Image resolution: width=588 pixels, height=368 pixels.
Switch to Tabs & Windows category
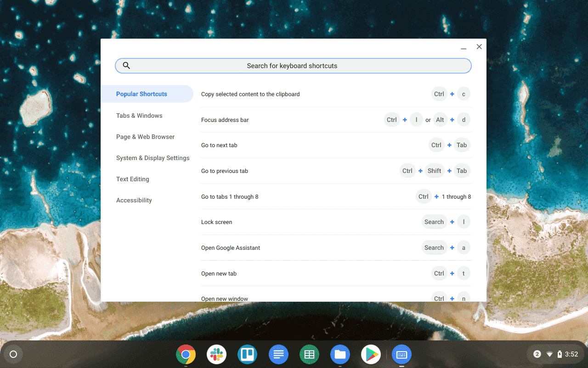[139, 115]
